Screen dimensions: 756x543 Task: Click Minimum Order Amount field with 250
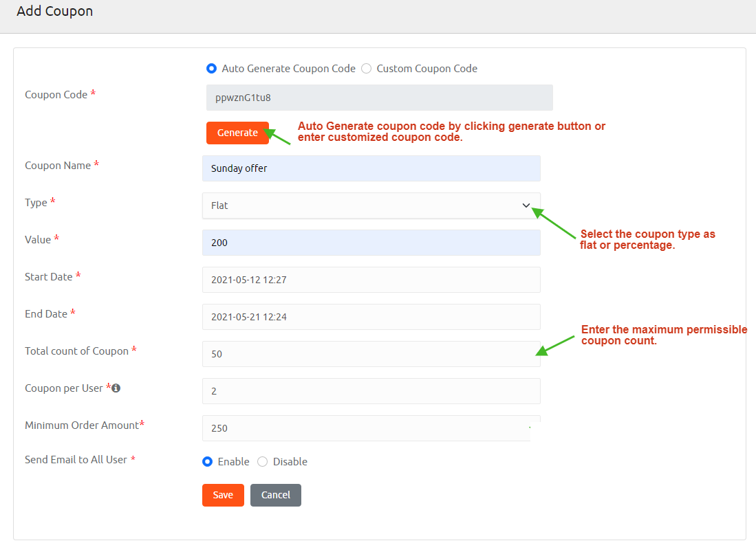click(365, 428)
